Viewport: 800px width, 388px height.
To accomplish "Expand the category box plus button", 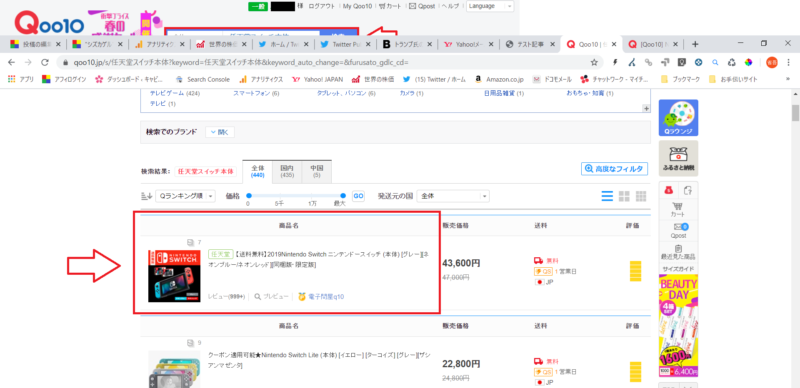I will tap(646, 108).
